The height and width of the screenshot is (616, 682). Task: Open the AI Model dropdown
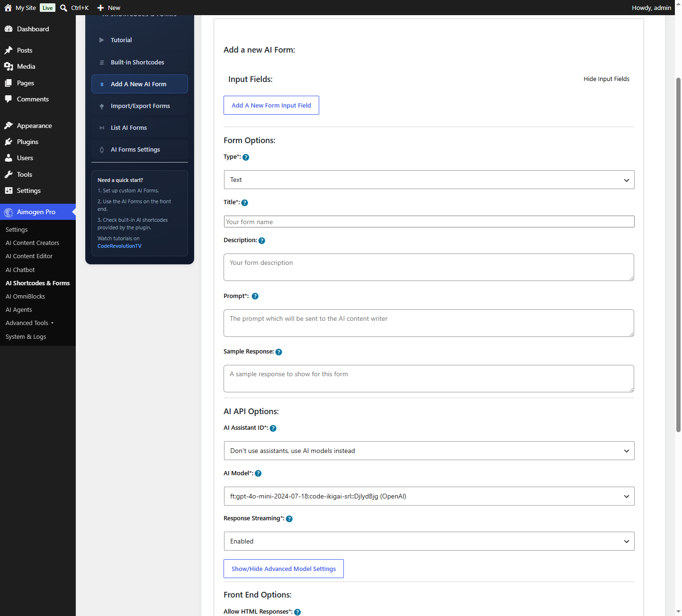point(429,496)
